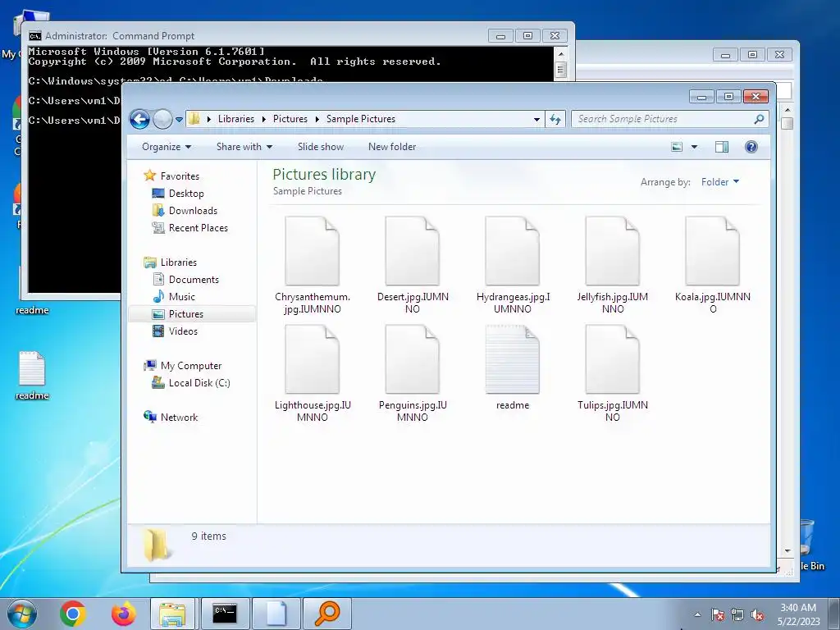The height and width of the screenshot is (630, 840).
Task: Launch Firefox from the taskbar
Action: click(x=123, y=614)
